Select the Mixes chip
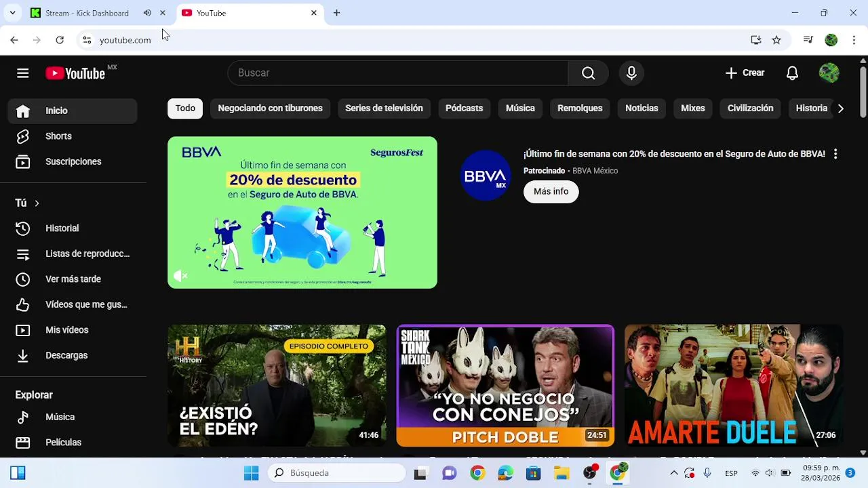The image size is (868, 488). (x=693, y=108)
